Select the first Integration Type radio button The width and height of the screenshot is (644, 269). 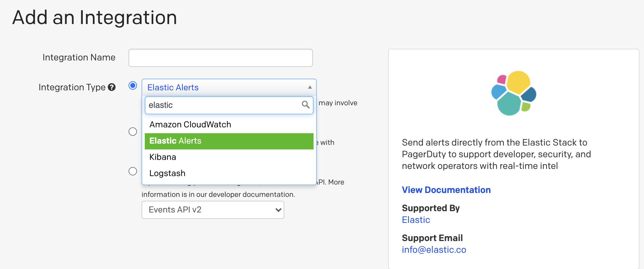click(x=133, y=85)
